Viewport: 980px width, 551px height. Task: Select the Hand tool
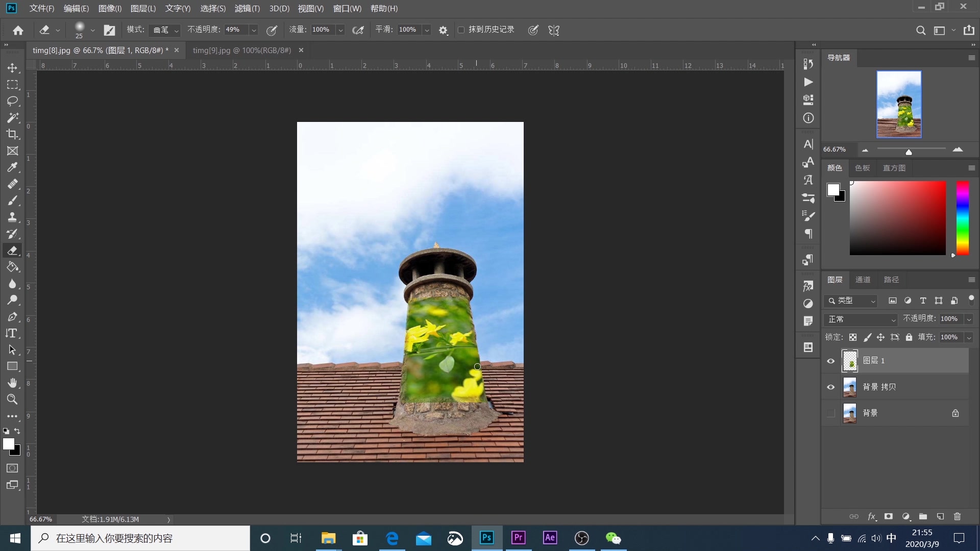(12, 383)
